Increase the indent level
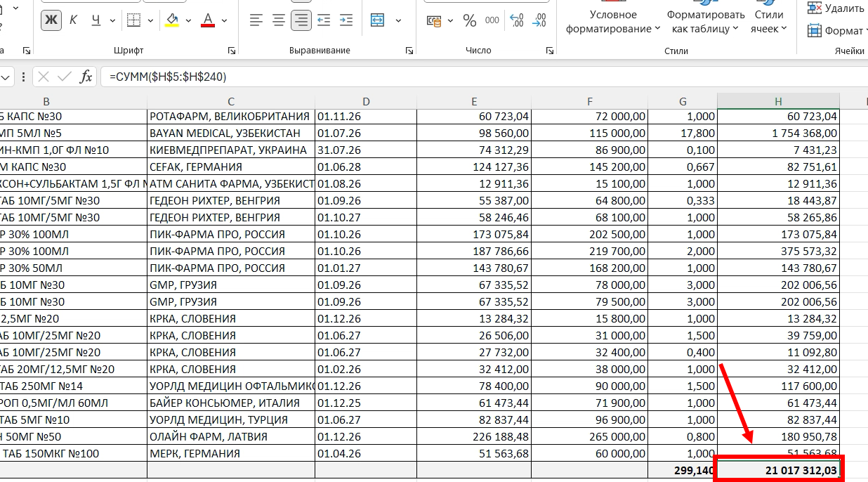Image resolution: width=868 pixels, height=482 pixels. point(345,20)
